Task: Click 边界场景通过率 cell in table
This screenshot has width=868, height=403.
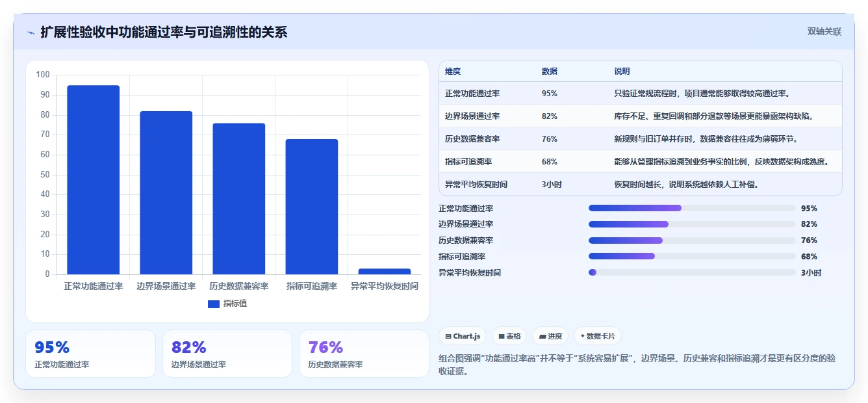Action: click(472, 116)
